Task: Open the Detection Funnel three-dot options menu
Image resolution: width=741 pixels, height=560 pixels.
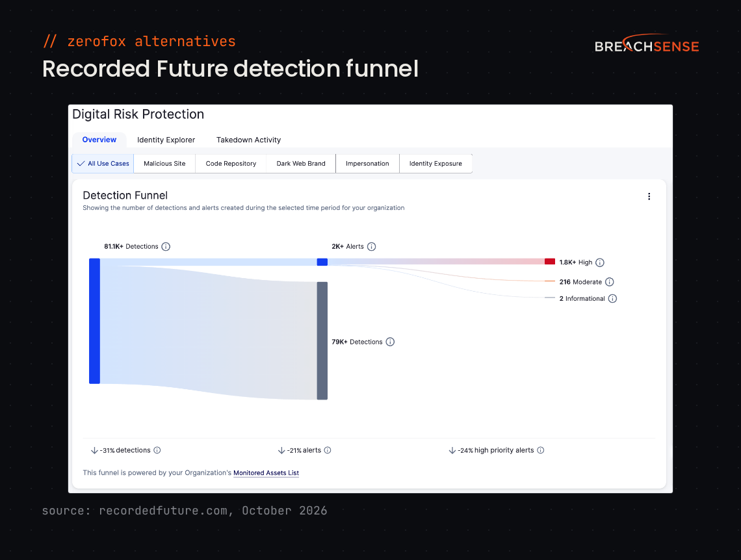Action: coord(649,196)
